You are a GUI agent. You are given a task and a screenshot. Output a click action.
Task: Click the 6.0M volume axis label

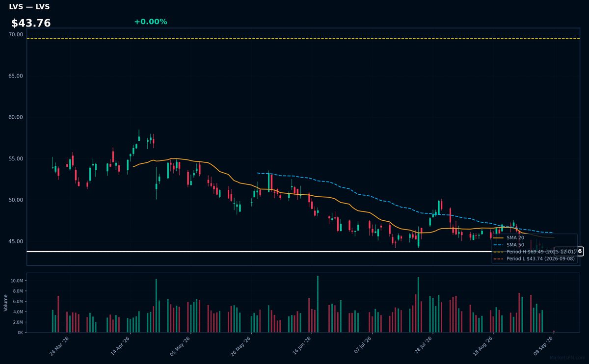tap(17, 301)
